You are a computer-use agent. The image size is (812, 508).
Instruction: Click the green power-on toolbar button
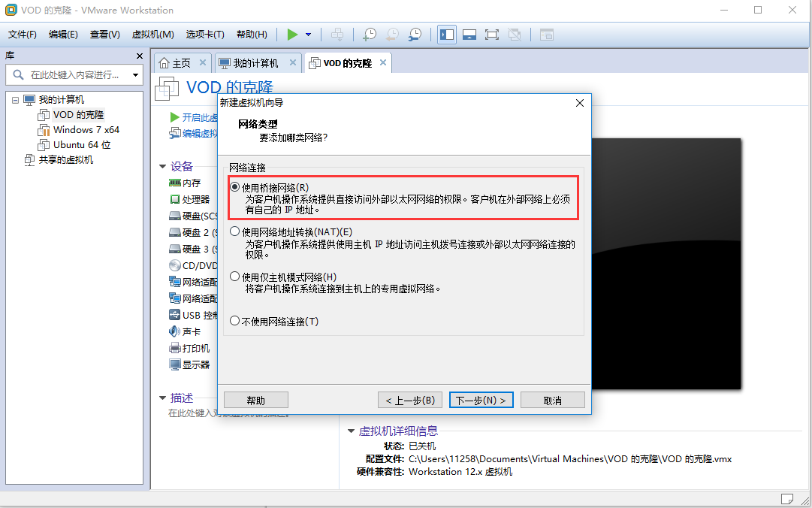tap(293, 35)
